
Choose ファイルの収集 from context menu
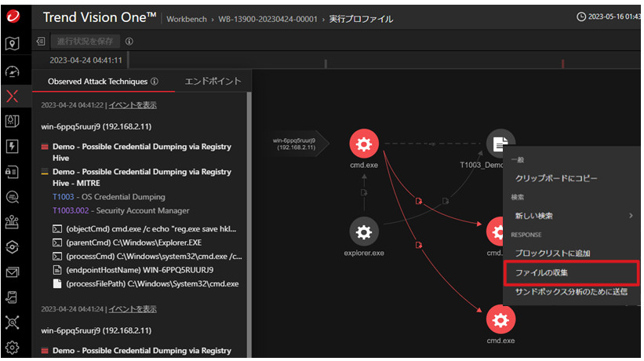point(570,272)
